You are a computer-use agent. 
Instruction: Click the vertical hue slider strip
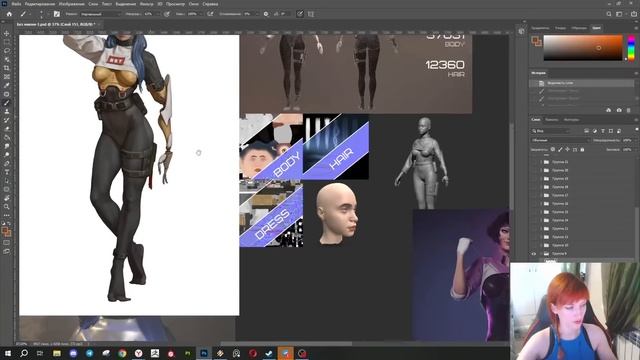pyautogui.click(x=631, y=48)
